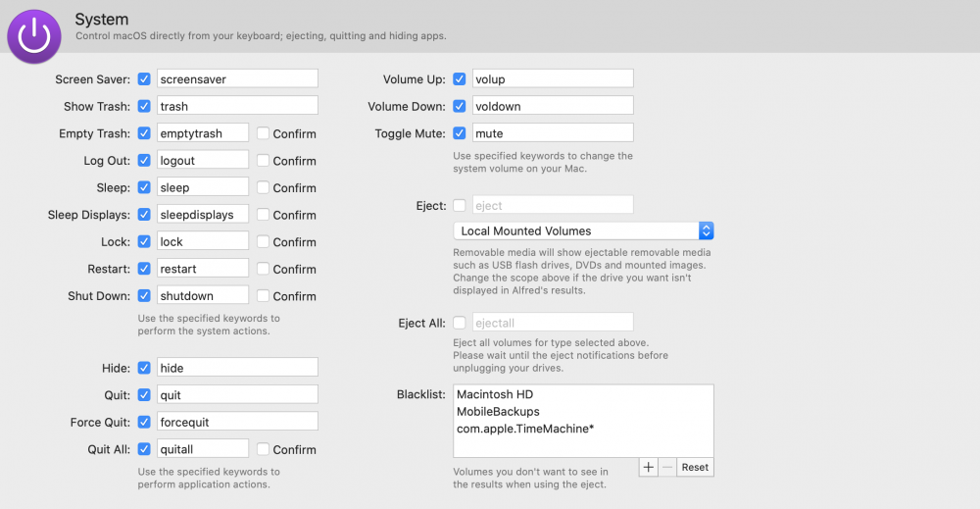Image resolution: width=980 pixels, height=509 pixels.
Task: Select Macintosh HD in the Blacklist
Action: pos(494,394)
